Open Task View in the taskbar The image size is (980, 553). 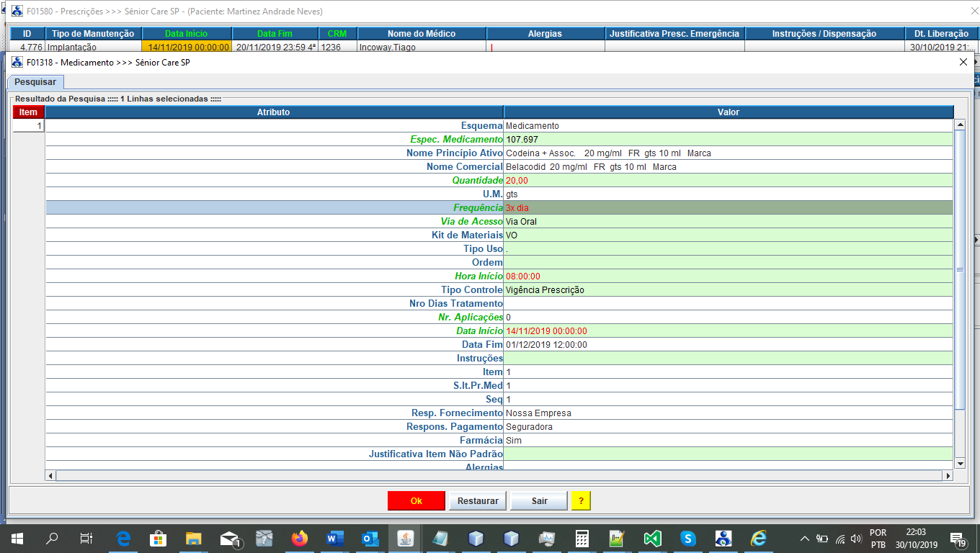(x=86, y=538)
